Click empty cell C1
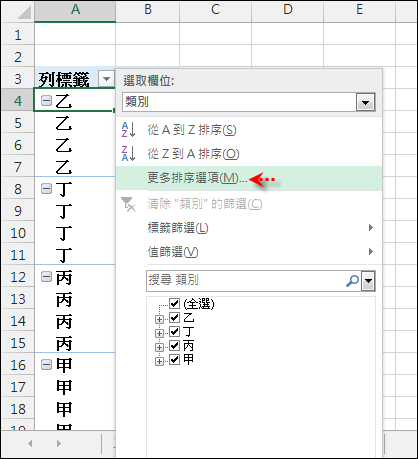Viewport: 418px width, 459px height. [x=215, y=34]
